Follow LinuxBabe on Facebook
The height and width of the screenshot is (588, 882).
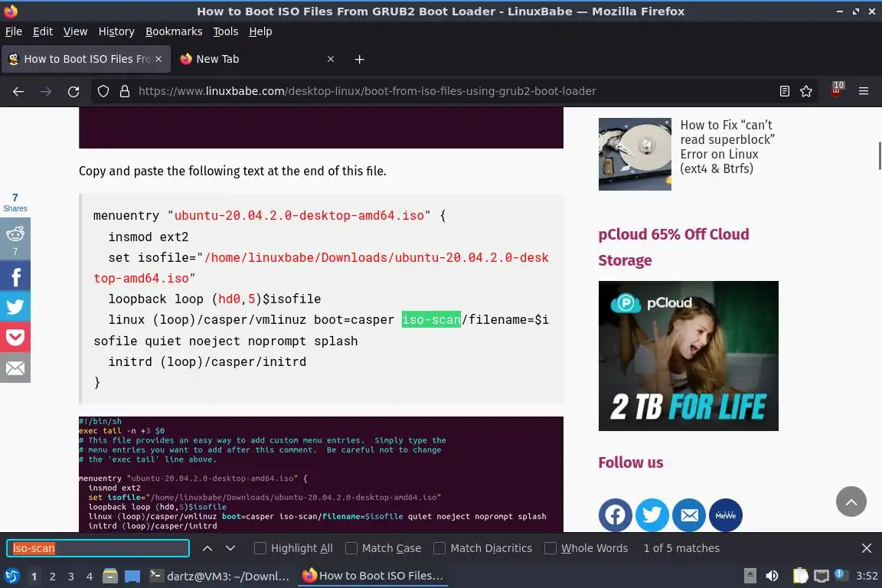(x=615, y=514)
